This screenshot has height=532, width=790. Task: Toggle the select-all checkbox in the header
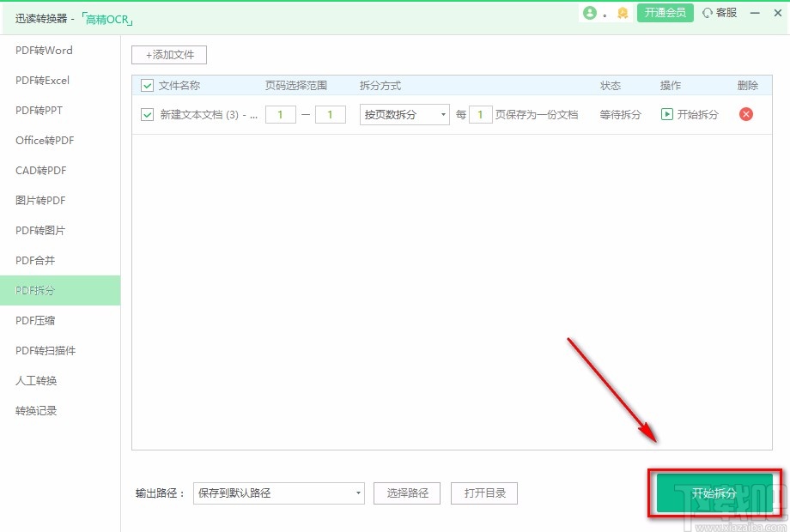coord(146,85)
